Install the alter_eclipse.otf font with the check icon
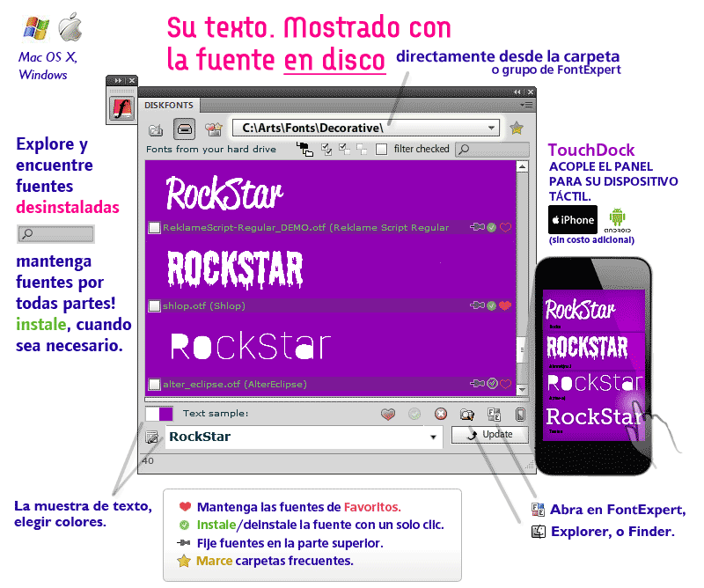This screenshot has width=704, height=588. click(x=492, y=384)
